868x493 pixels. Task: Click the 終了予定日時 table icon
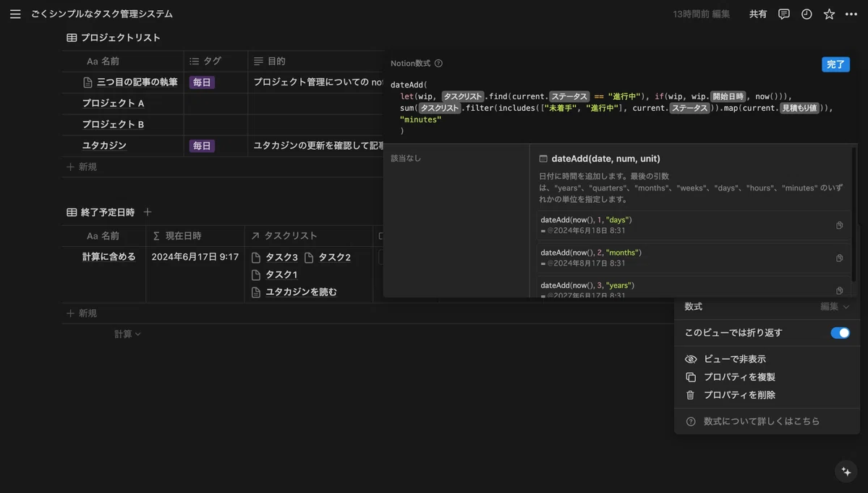click(72, 212)
